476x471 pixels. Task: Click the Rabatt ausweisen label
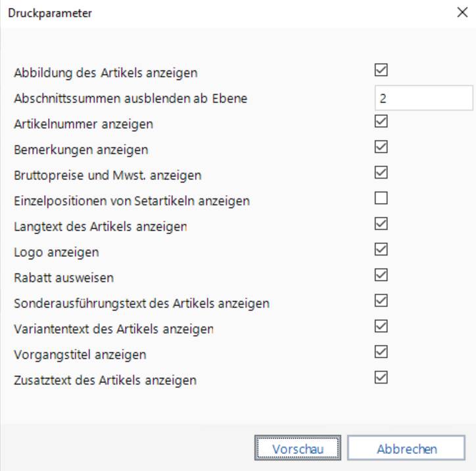pos(64,278)
